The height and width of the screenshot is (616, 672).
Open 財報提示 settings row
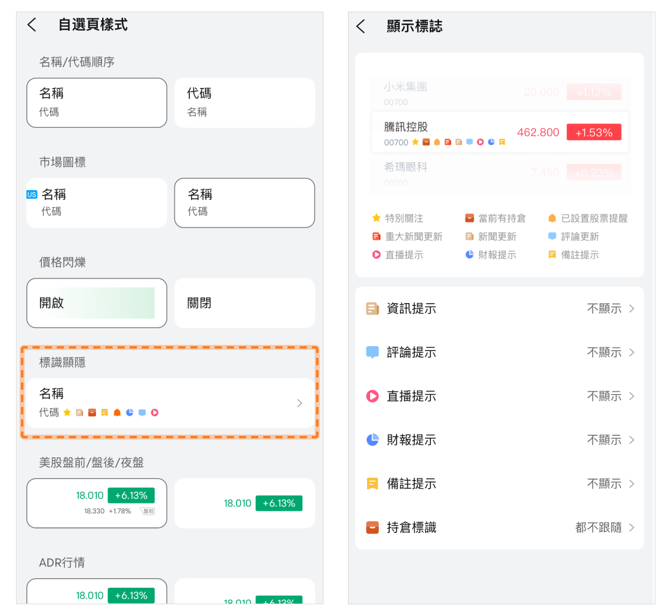click(x=499, y=440)
